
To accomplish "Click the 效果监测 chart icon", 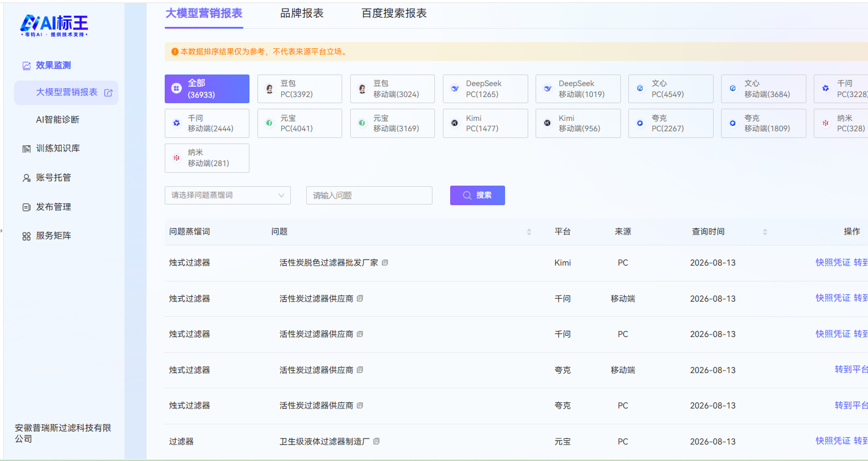I will point(26,65).
